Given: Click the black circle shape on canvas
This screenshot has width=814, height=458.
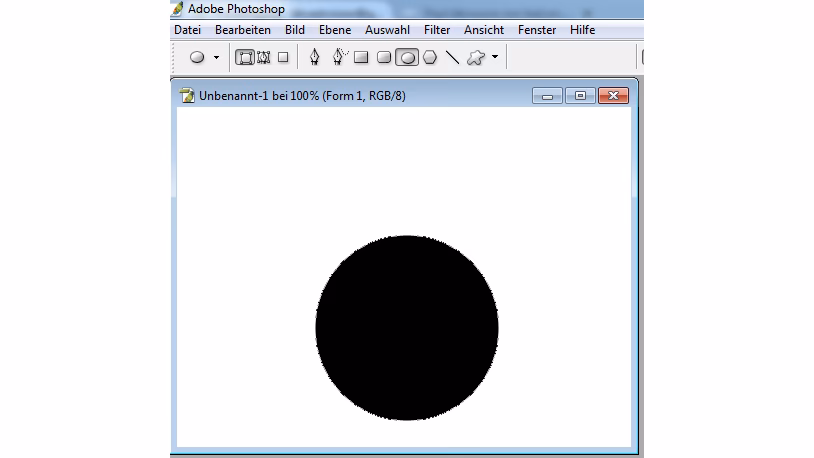Looking at the screenshot, I should (407, 328).
